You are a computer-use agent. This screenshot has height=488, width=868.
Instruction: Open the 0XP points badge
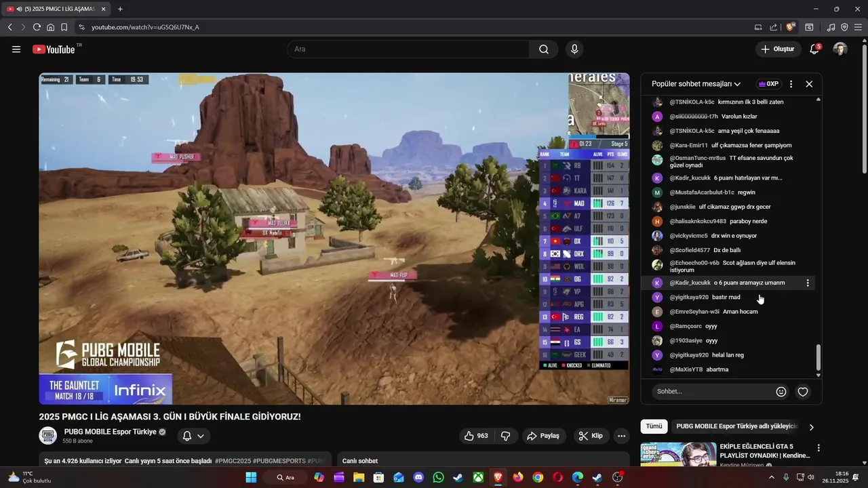[768, 84]
